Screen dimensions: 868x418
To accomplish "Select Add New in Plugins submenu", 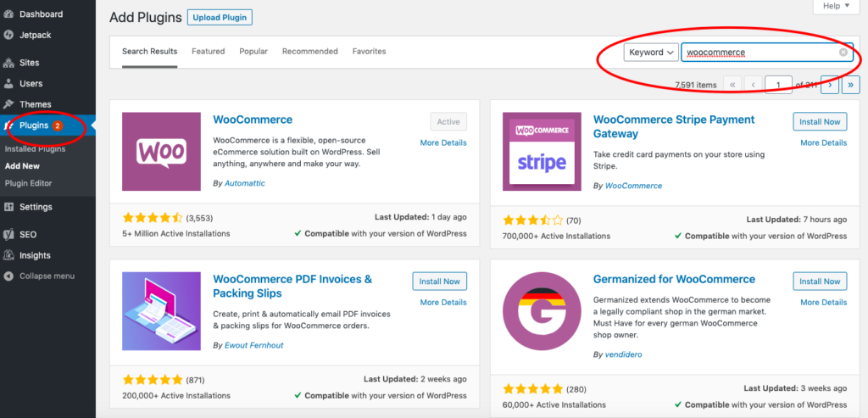I will pyautogui.click(x=22, y=165).
